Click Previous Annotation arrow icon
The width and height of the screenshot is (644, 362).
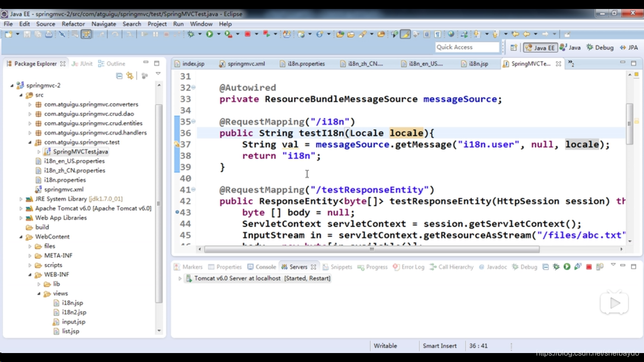click(495, 34)
